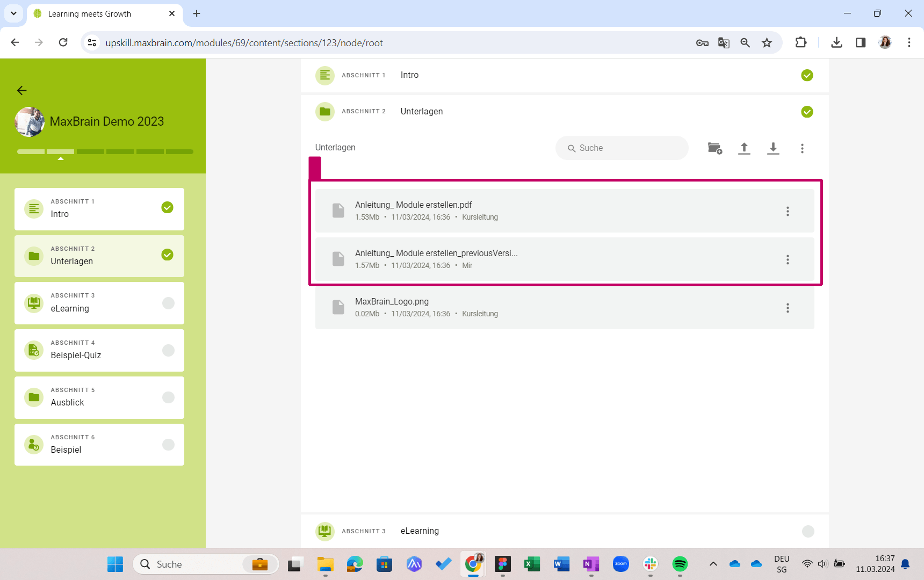Toggle sidebar Beispiel-Quiz completion circle
Viewport: 924px width, 580px height.
(x=168, y=350)
